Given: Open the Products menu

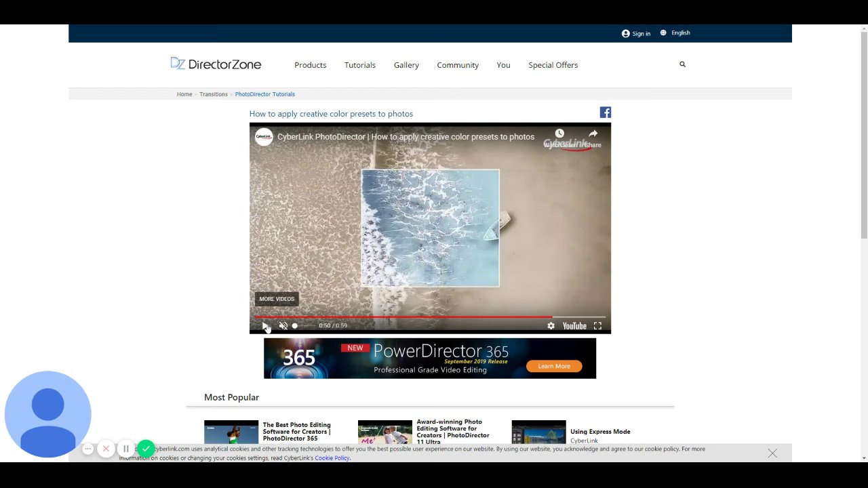Looking at the screenshot, I should (310, 65).
